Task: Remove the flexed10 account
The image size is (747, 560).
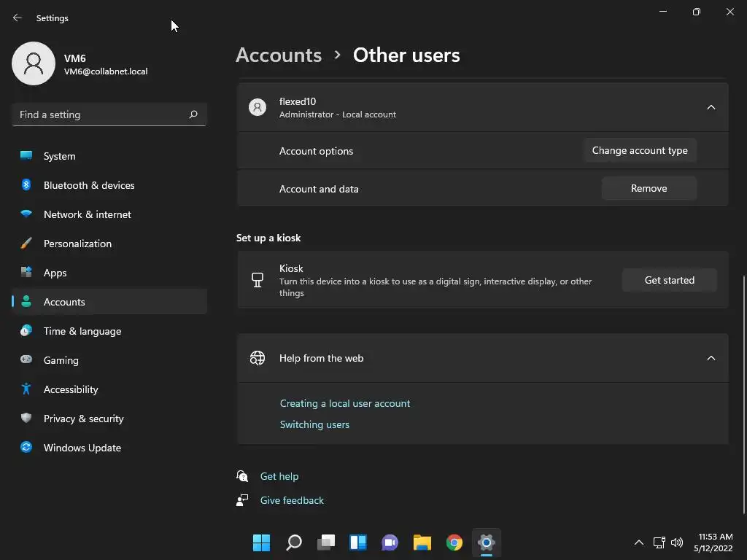Action: 649,188
